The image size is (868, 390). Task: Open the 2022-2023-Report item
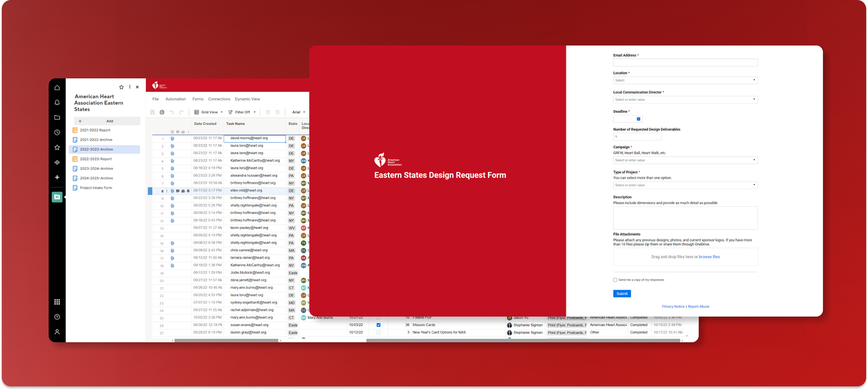(95, 159)
